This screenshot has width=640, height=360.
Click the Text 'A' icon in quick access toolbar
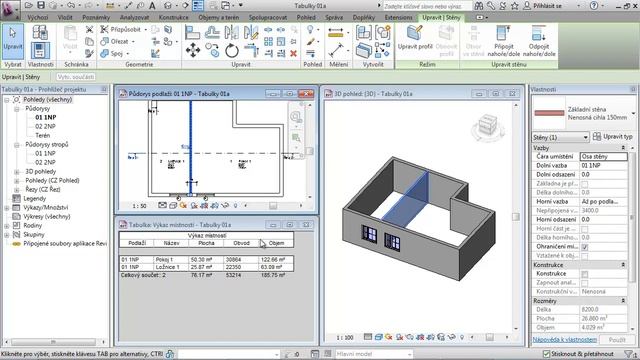(152, 6)
